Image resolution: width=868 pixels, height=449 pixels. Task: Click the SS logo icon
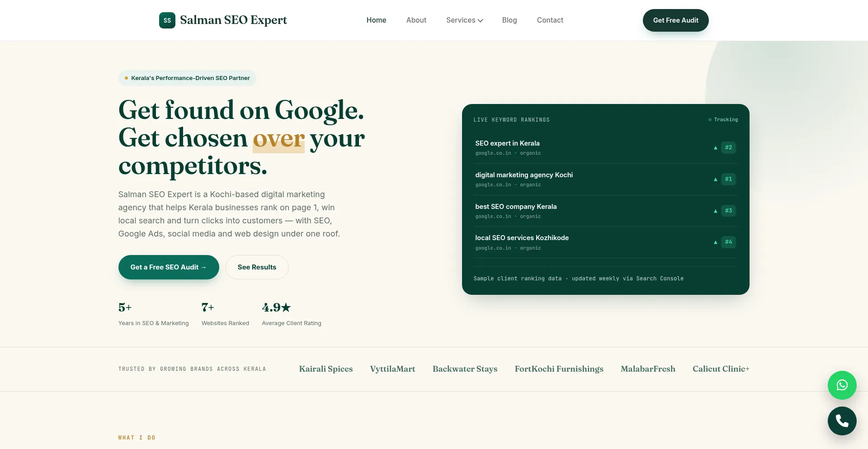point(167,20)
